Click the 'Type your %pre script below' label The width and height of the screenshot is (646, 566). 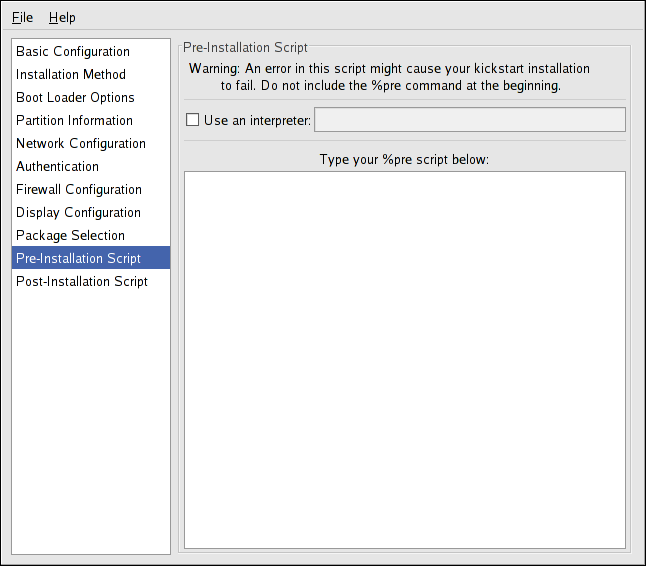[404, 159]
